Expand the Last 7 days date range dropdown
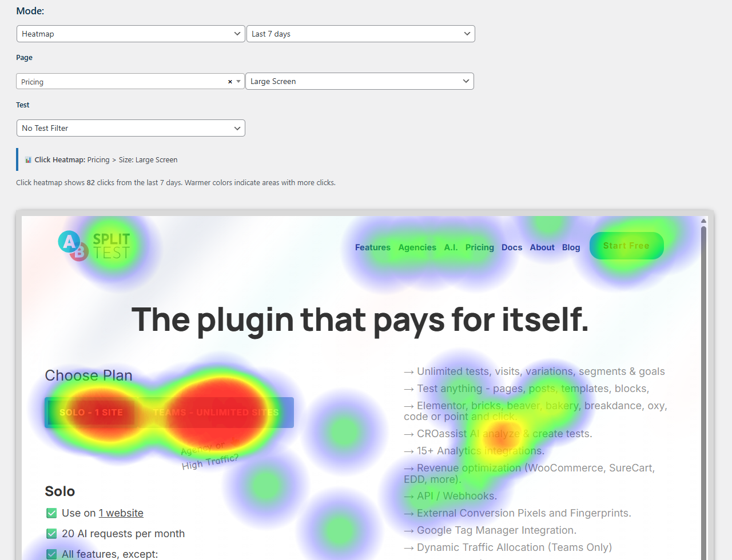732x560 pixels. click(x=360, y=34)
